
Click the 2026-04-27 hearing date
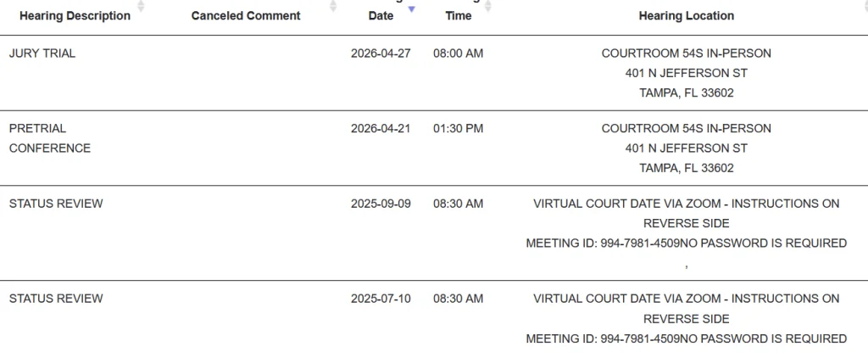pyautogui.click(x=381, y=53)
